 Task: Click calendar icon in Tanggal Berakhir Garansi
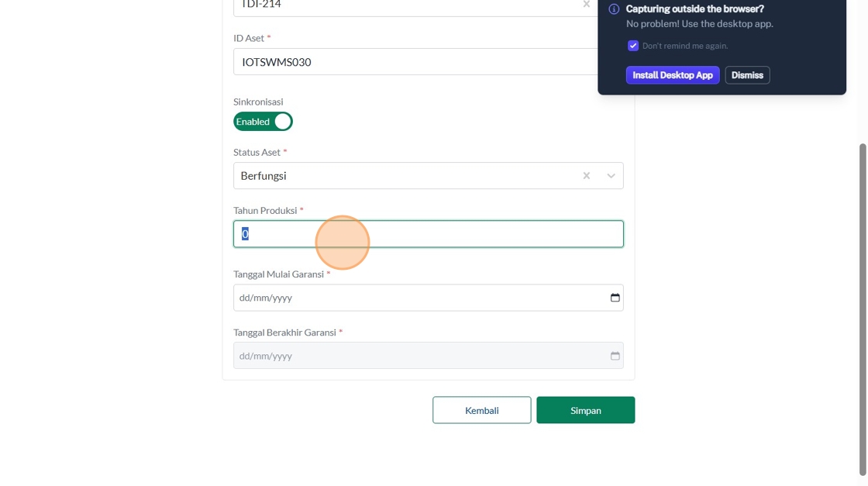pyautogui.click(x=615, y=356)
